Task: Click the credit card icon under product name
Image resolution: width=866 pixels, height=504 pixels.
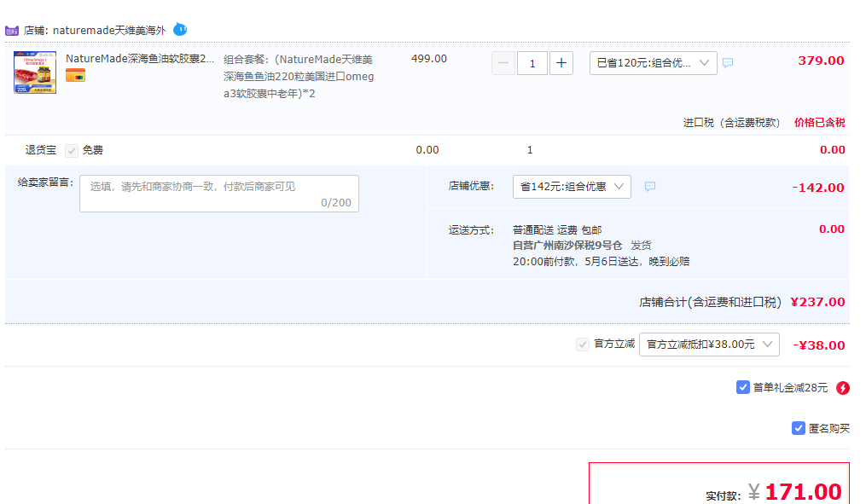Action: 76,75
